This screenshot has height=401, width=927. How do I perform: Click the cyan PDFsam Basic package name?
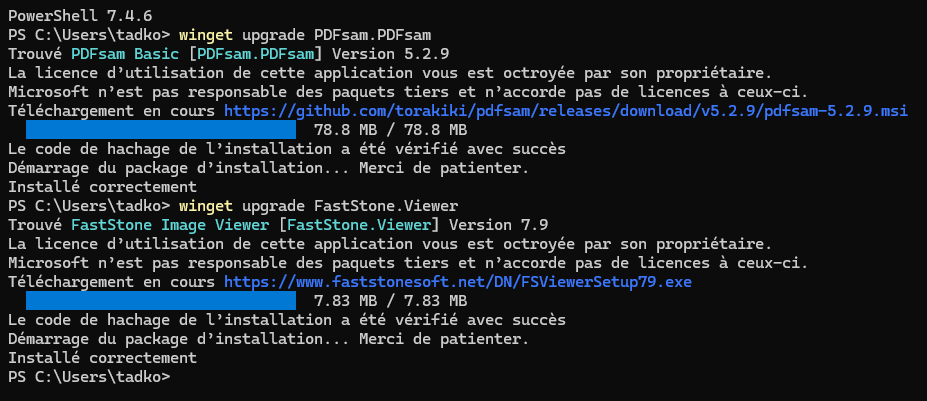pos(125,54)
